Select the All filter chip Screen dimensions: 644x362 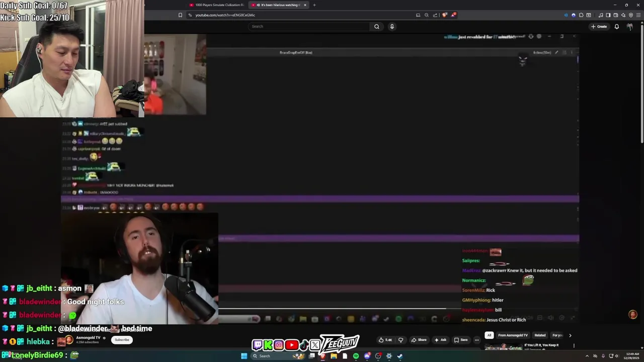489,335
